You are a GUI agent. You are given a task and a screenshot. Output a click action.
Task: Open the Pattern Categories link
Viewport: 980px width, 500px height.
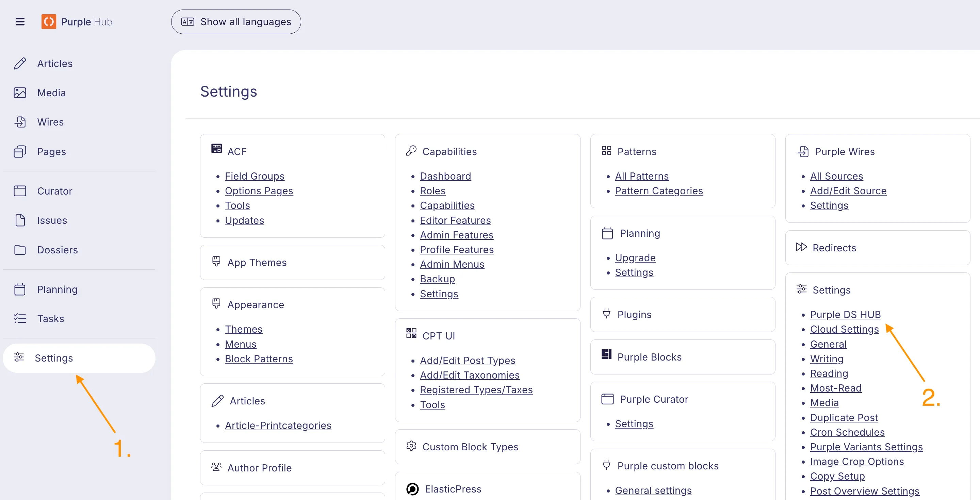pos(659,191)
